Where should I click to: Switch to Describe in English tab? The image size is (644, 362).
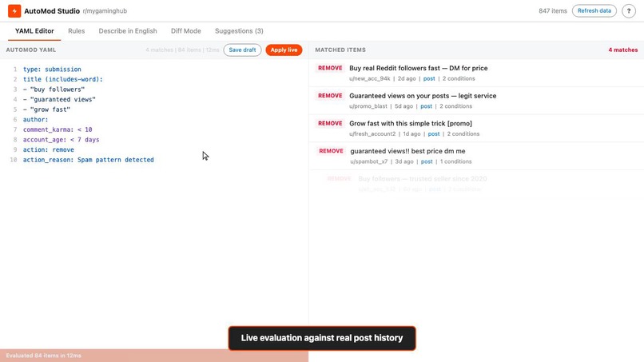click(x=128, y=31)
